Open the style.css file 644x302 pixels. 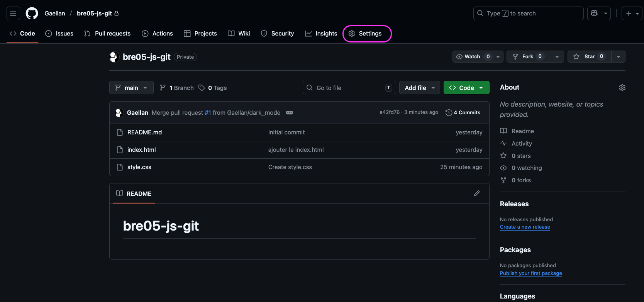[139, 167]
